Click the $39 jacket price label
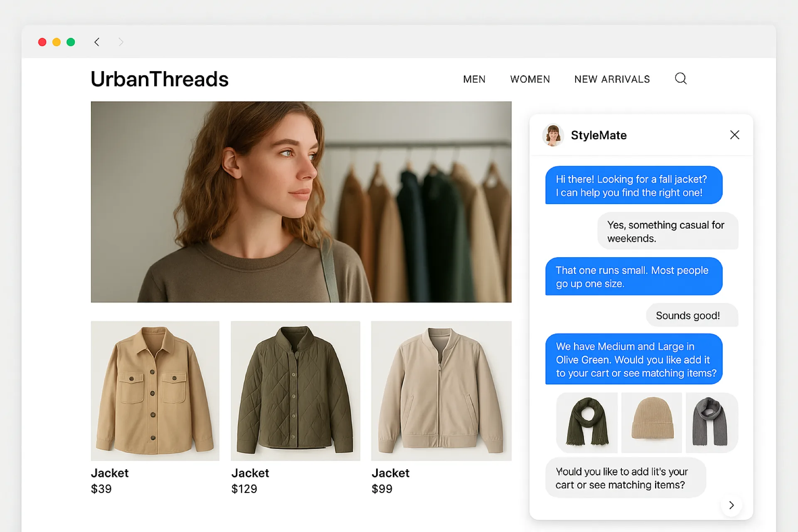 click(101, 489)
